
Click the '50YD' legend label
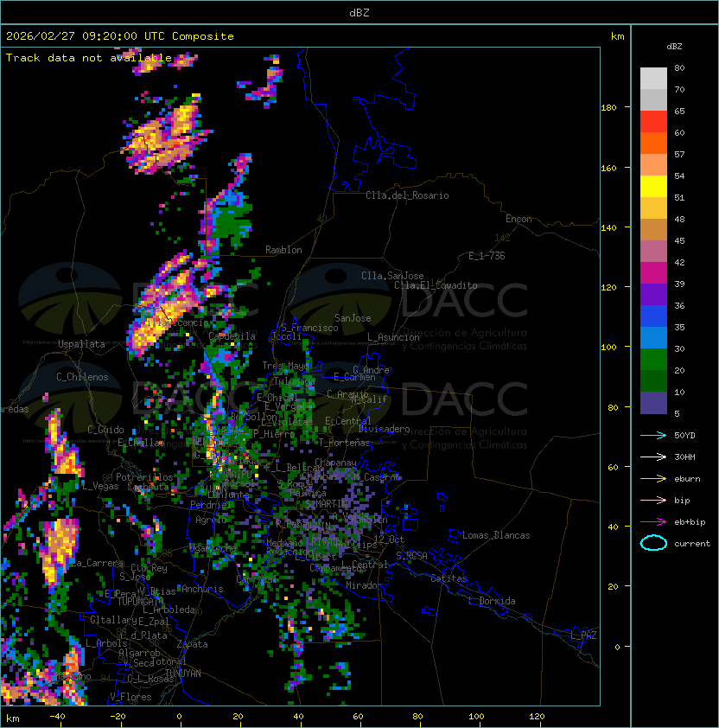point(684,436)
